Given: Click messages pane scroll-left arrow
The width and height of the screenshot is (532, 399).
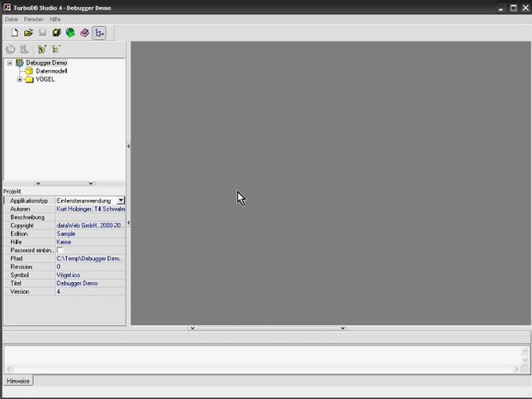Looking at the screenshot, I should 9,369.
